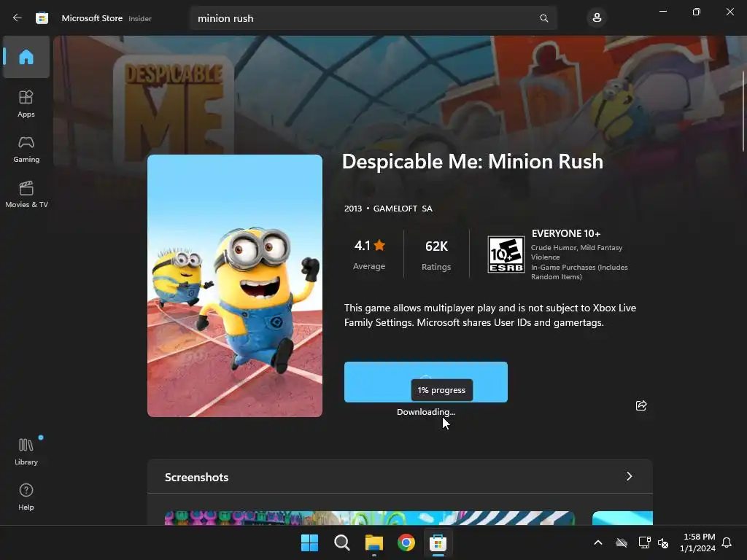Open the user account profile icon
The width and height of the screenshot is (747, 560).
(597, 18)
